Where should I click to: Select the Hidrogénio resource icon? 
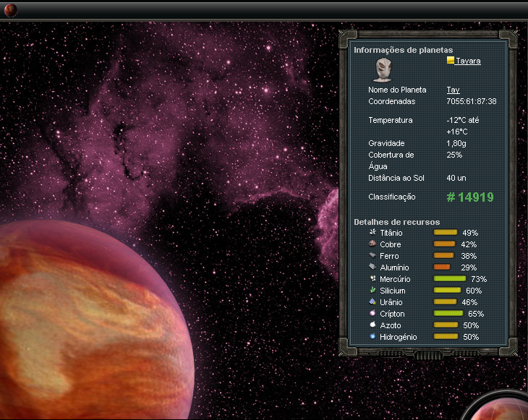point(372,337)
